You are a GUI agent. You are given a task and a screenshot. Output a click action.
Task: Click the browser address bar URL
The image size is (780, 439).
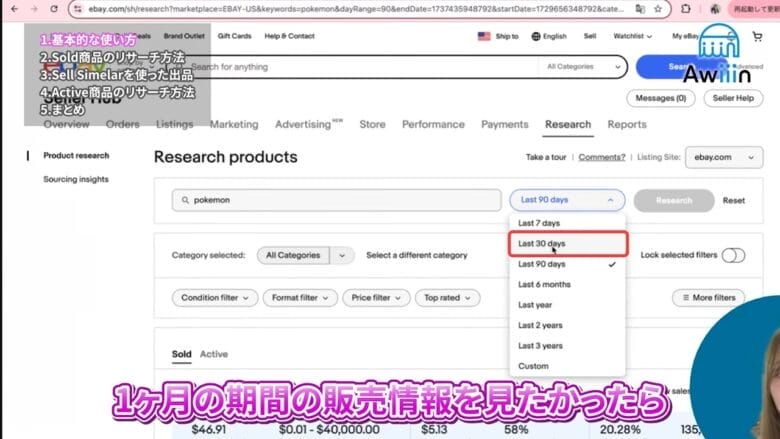pos(356,9)
